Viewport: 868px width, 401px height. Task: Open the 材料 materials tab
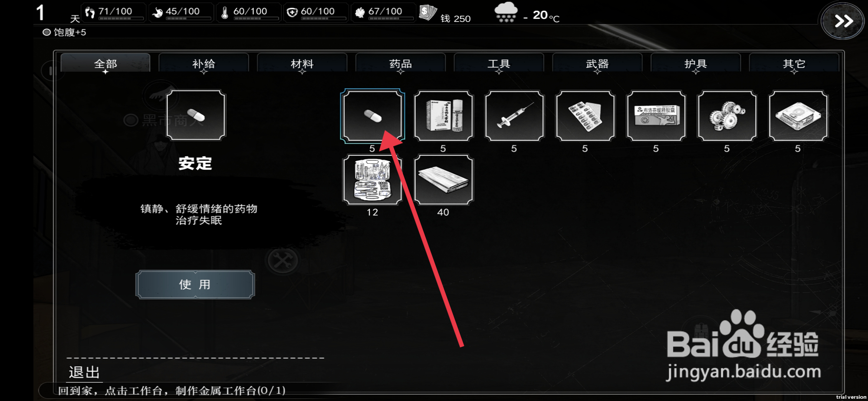302,63
